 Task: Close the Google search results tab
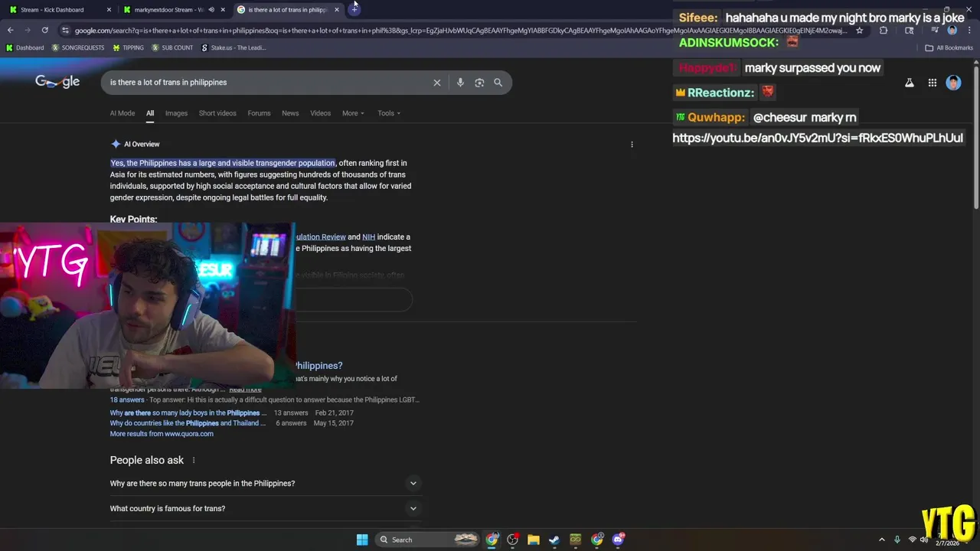pos(337,10)
